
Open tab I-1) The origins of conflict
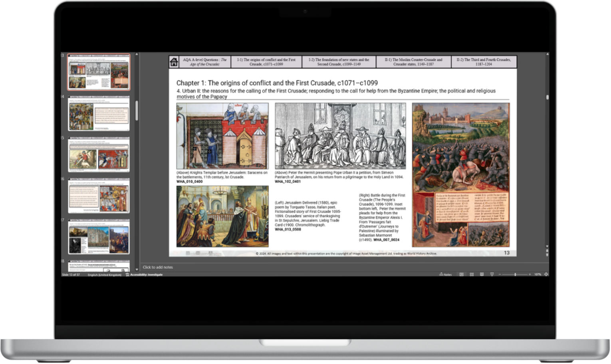(266, 62)
